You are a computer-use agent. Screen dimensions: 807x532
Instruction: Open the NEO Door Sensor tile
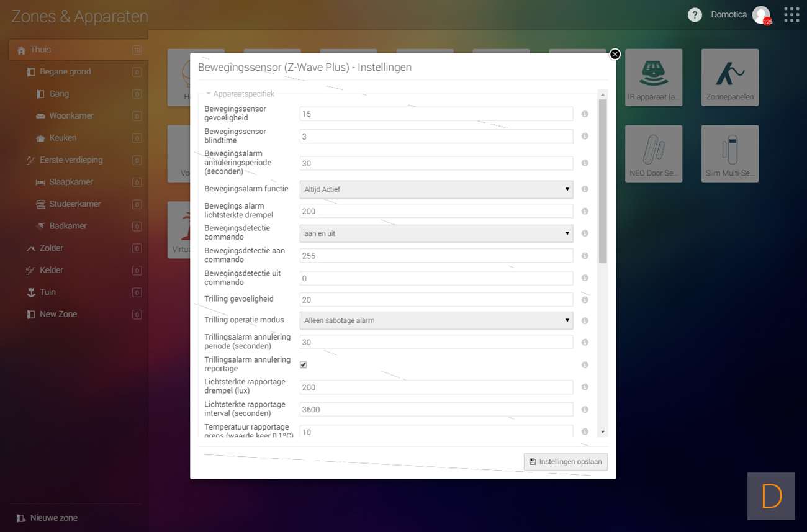click(653, 154)
